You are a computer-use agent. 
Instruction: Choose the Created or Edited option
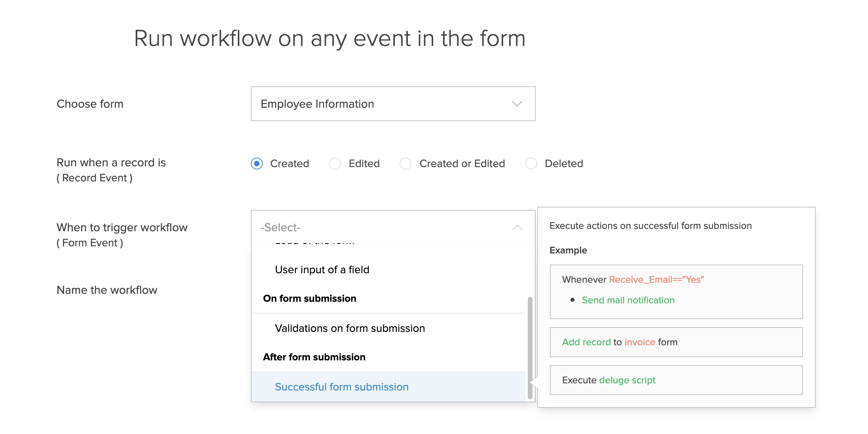406,164
